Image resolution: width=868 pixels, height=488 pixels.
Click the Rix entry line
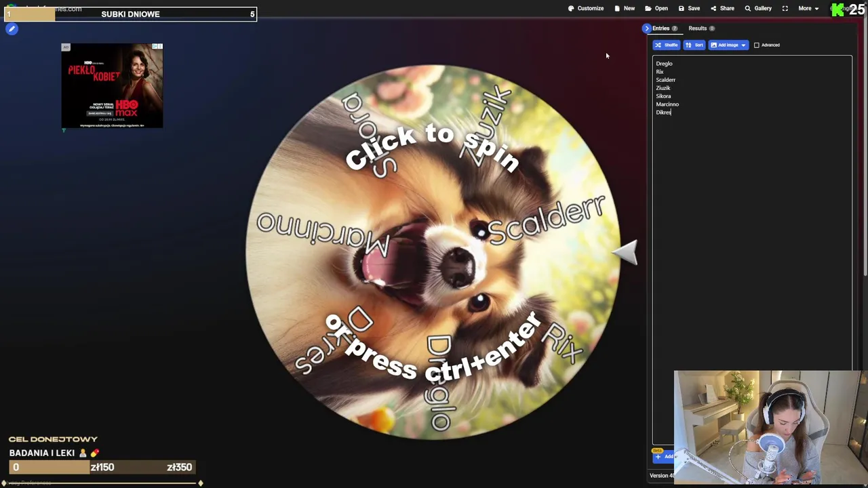coord(660,72)
